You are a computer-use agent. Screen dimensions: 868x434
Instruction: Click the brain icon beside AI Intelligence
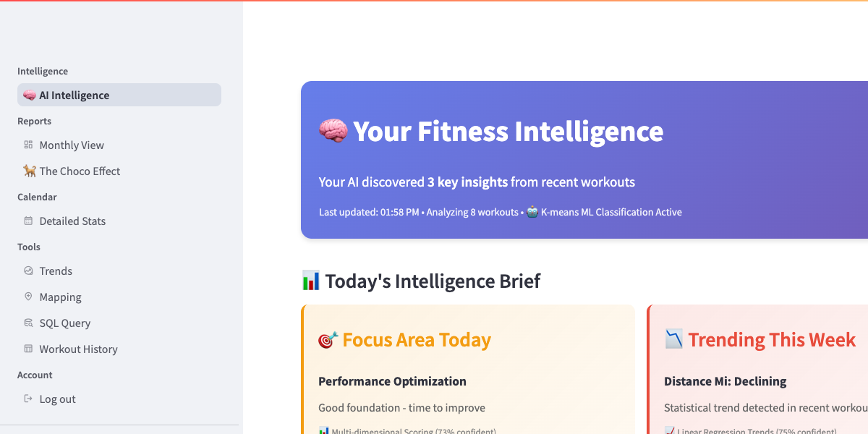point(29,95)
